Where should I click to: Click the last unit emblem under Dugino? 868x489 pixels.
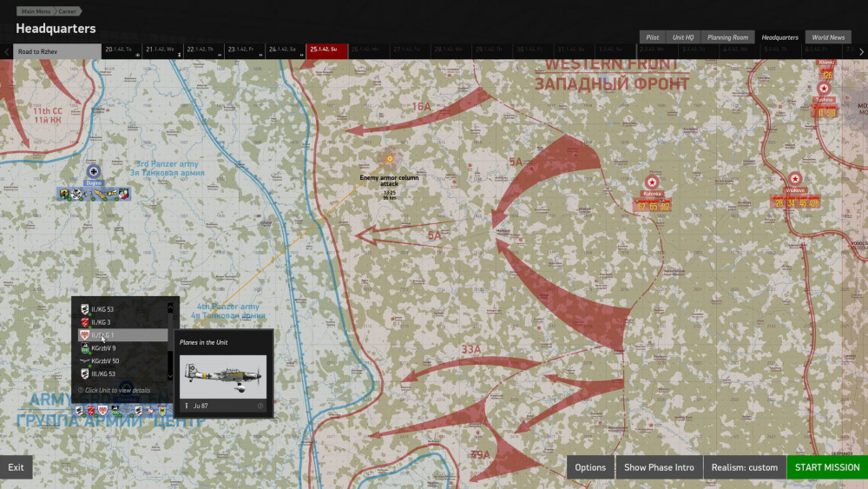[123, 194]
